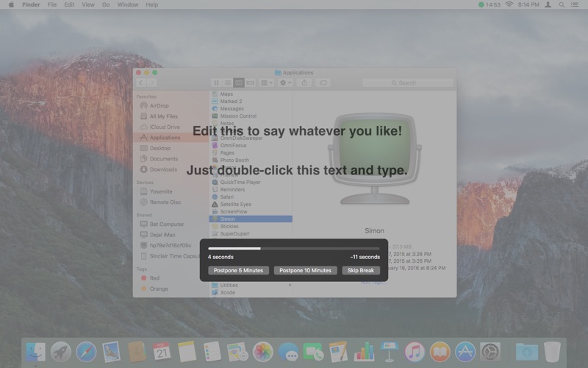Image resolution: width=588 pixels, height=368 pixels.
Task: Open the Wi-Fi status menu
Action: coord(509,4)
